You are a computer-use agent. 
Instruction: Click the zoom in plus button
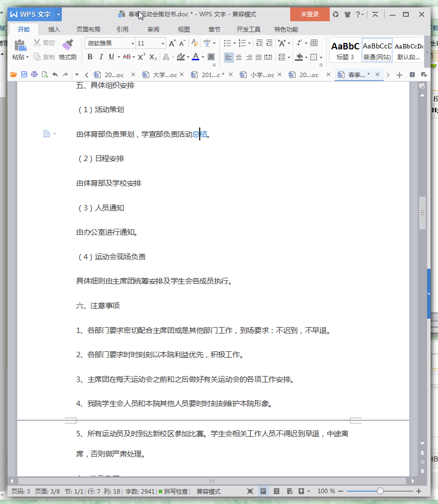(419, 491)
